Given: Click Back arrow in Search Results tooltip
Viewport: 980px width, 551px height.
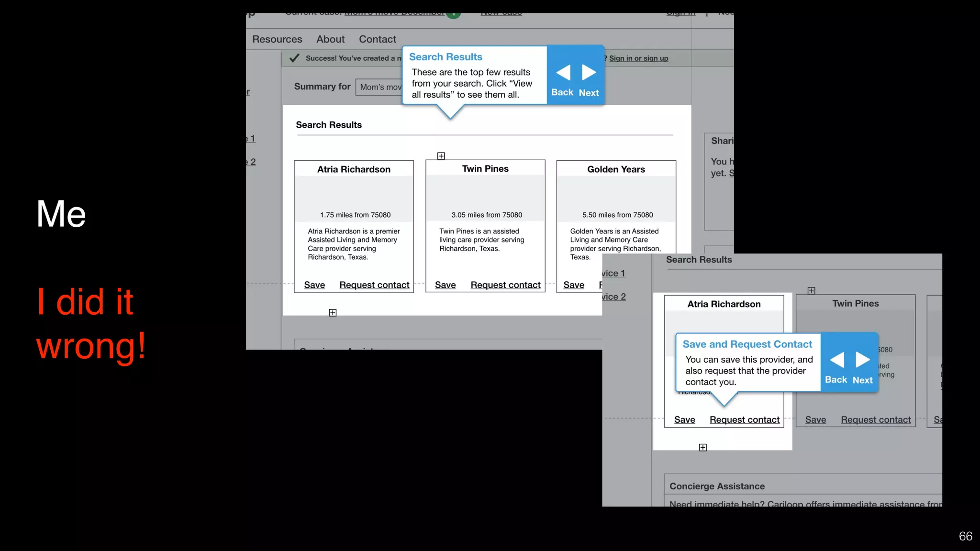Looking at the screenshot, I should coord(563,73).
